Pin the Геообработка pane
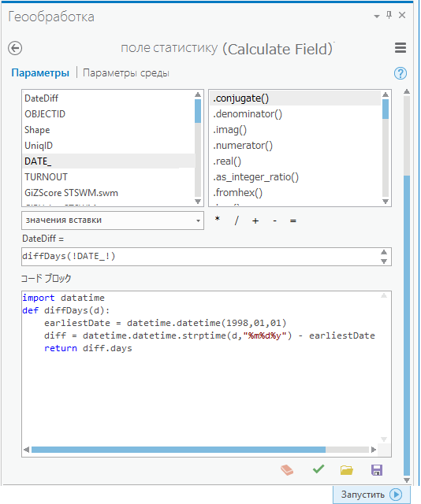421x504 pixels. (x=389, y=15)
